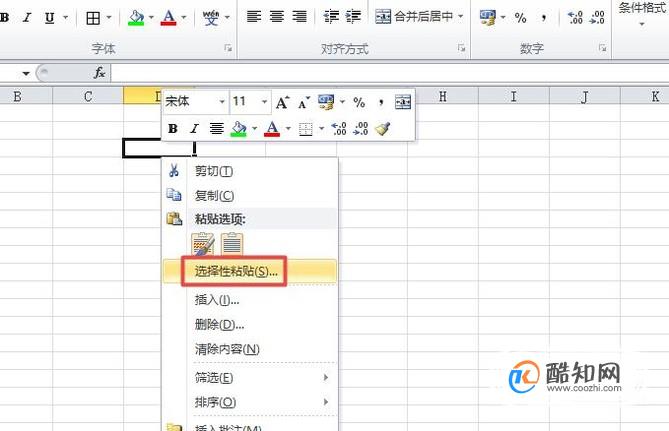Viewport: 669px width, 431px height.
Task: Increase decimal places on the mini toolbar
Action: tap(339, 128)
